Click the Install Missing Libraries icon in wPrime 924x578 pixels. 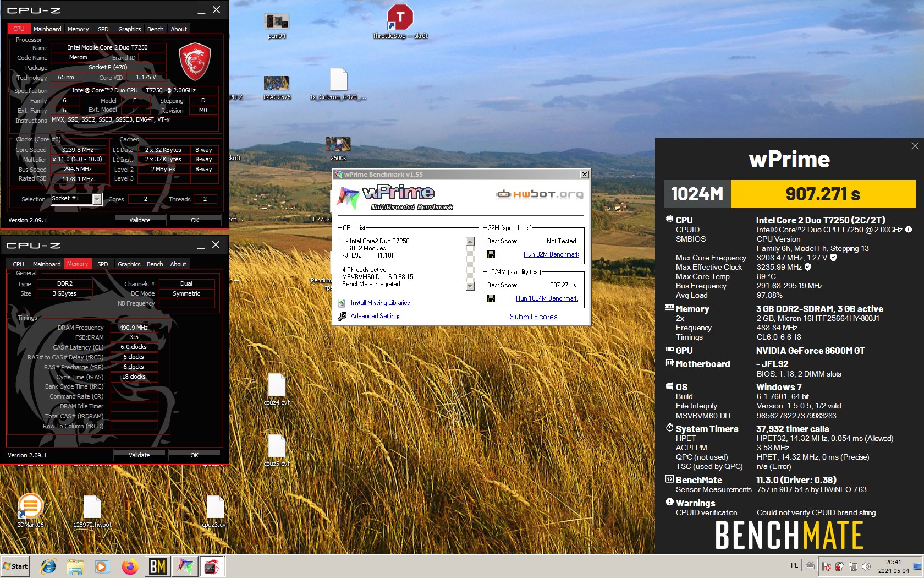point(342,303)
